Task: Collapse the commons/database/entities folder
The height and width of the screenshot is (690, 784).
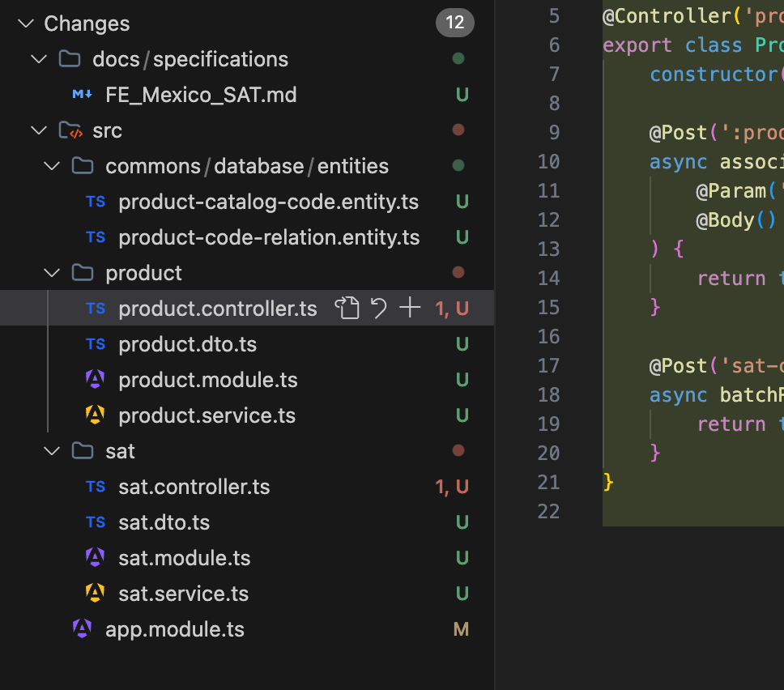Action: [52, 166]
